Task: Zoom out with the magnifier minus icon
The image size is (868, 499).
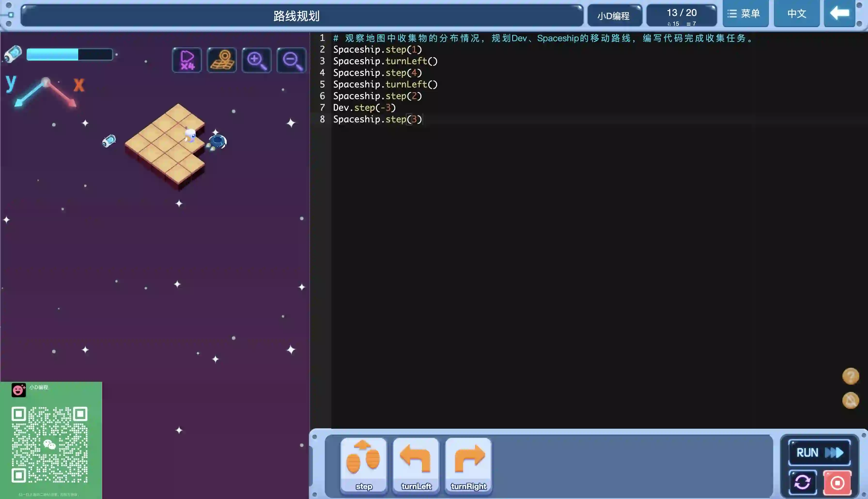Action: 292,60
